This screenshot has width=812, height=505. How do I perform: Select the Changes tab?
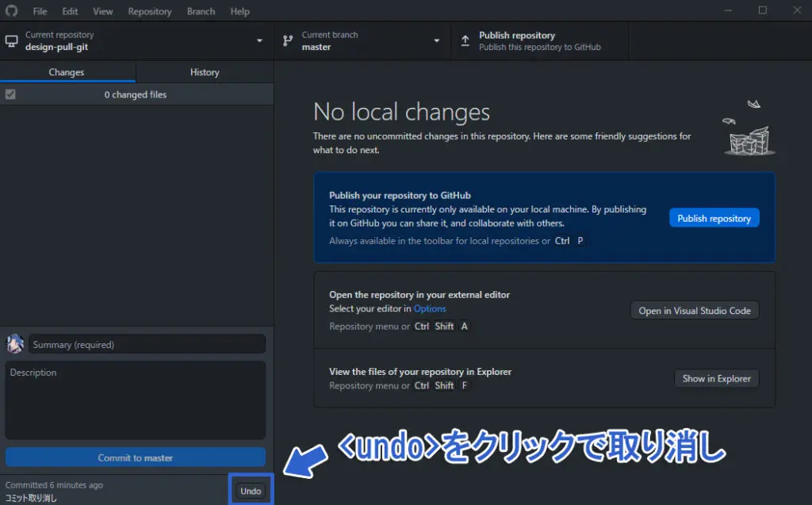pos(67,71)
